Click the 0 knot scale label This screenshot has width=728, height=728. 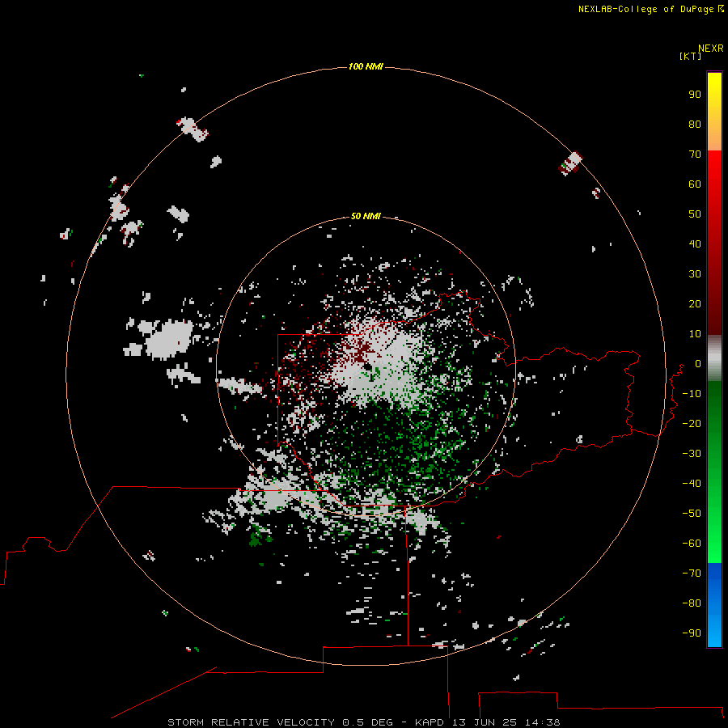[x=697, y=363]
